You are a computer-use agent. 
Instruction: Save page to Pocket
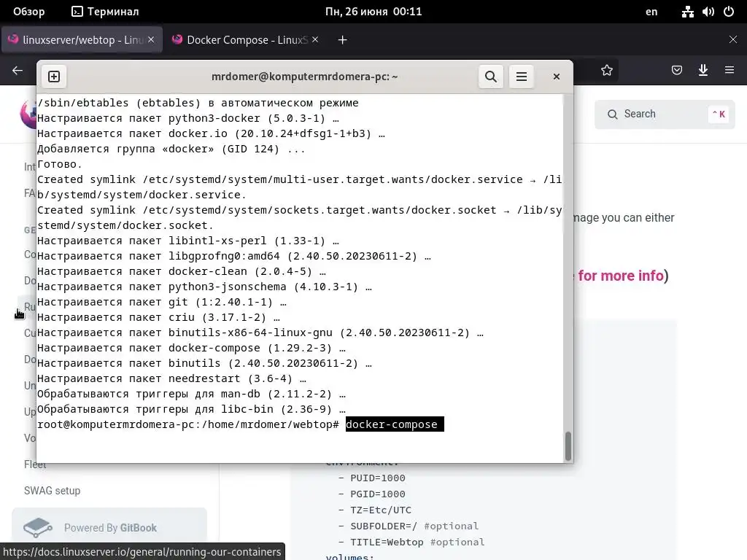[x=676, y=71]
